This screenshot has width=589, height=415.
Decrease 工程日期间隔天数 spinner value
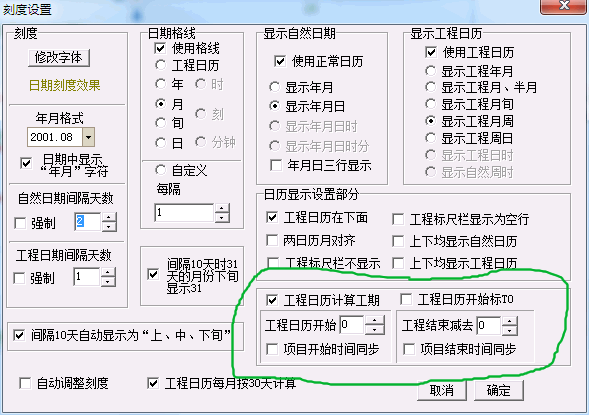click(108, 281)
